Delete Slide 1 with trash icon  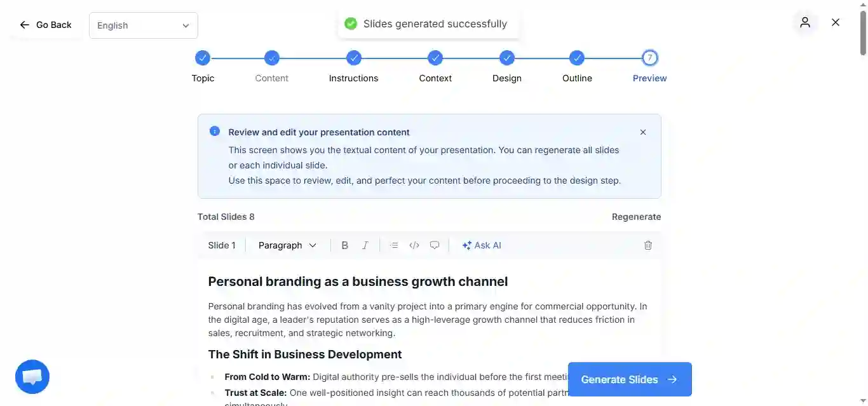click(x=648, y=245)
